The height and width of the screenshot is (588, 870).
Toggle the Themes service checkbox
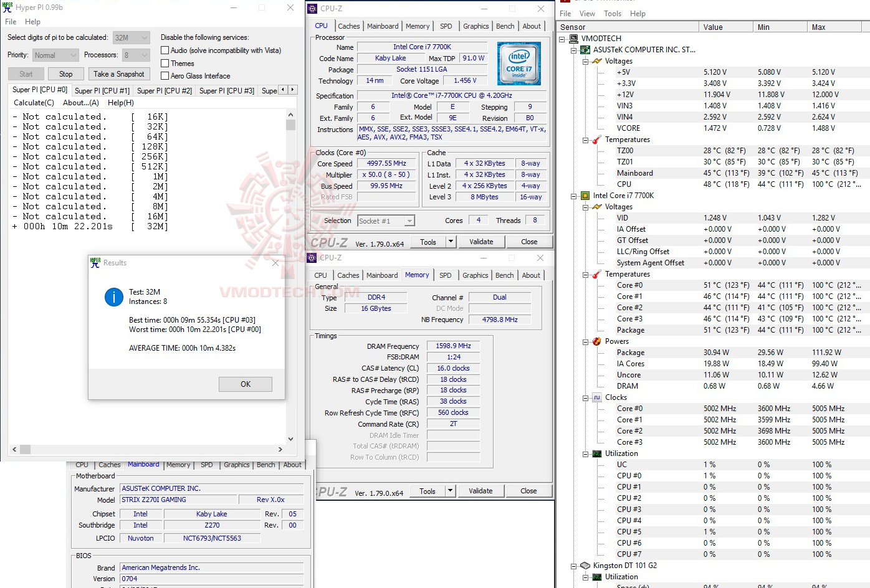coord(165,64)
